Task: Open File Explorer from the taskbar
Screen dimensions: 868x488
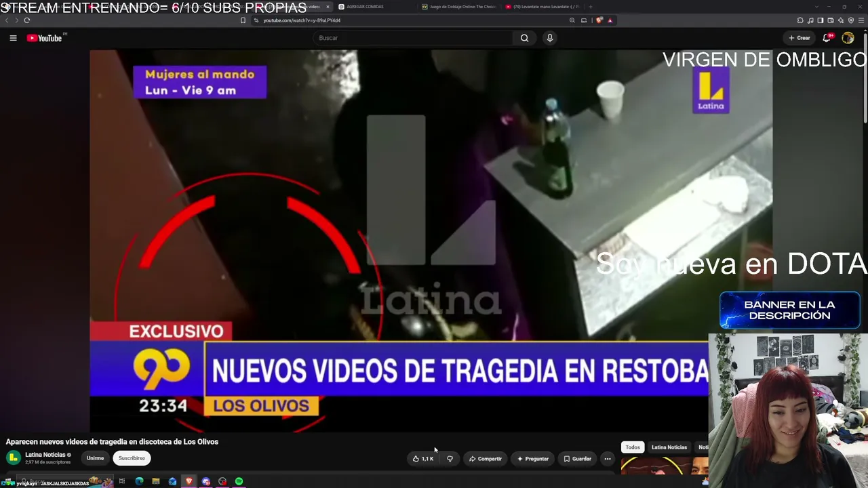Action: 156,481
